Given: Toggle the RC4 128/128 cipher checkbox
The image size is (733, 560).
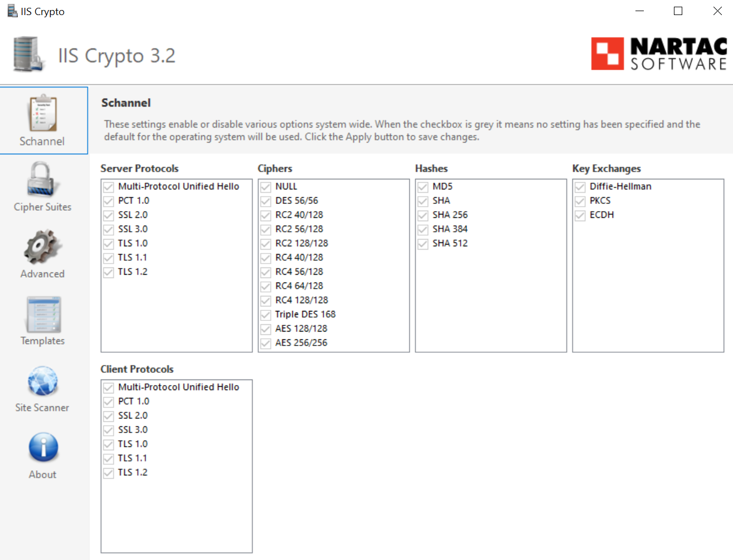Looking at the screenshot, I should pos(266,300).
